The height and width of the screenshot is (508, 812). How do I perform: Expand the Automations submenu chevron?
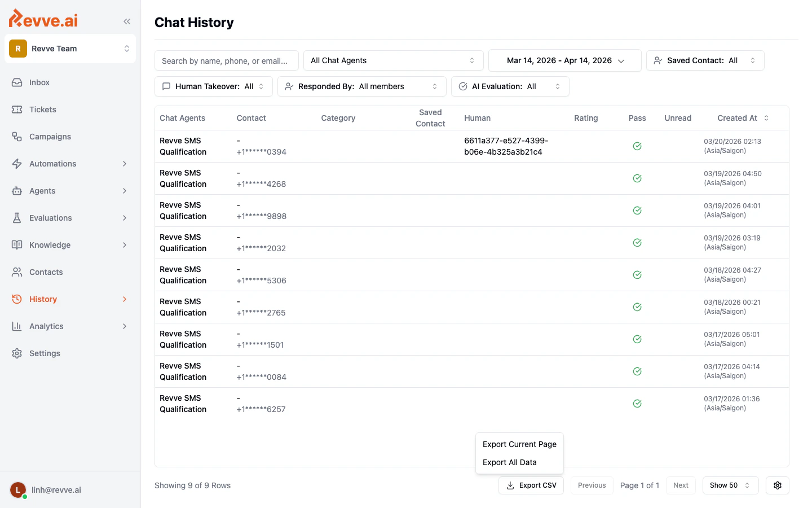coord(125,164)
